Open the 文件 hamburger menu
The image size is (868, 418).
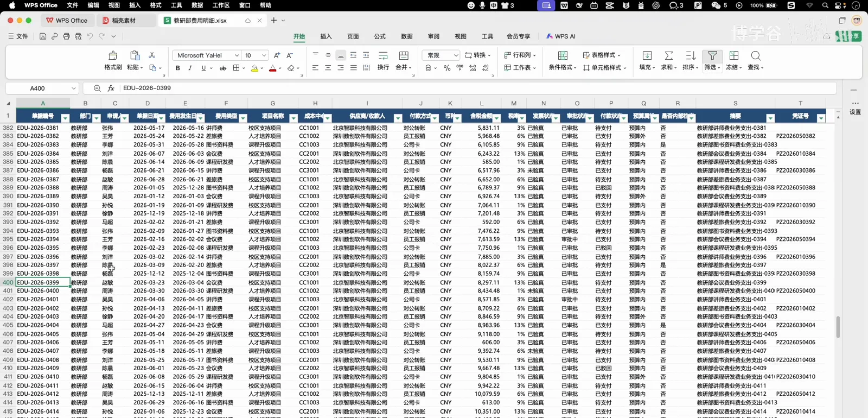[x=18, y=36]
